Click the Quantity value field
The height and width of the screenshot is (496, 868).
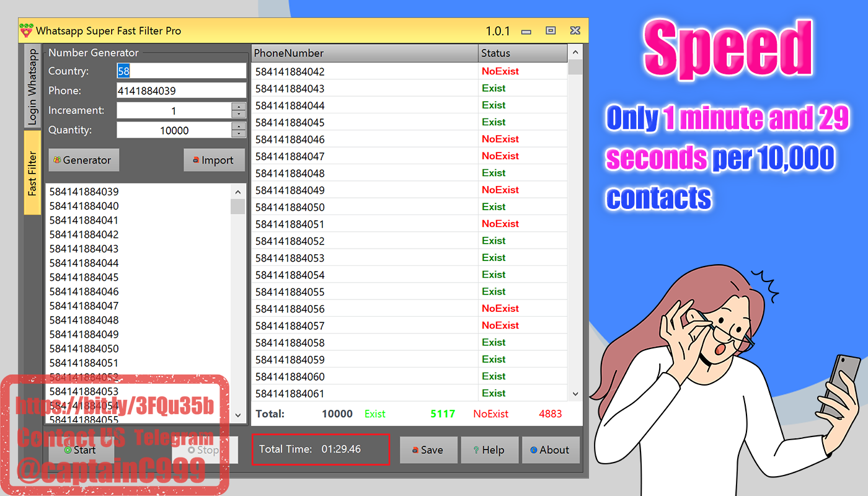coord(174,130)
